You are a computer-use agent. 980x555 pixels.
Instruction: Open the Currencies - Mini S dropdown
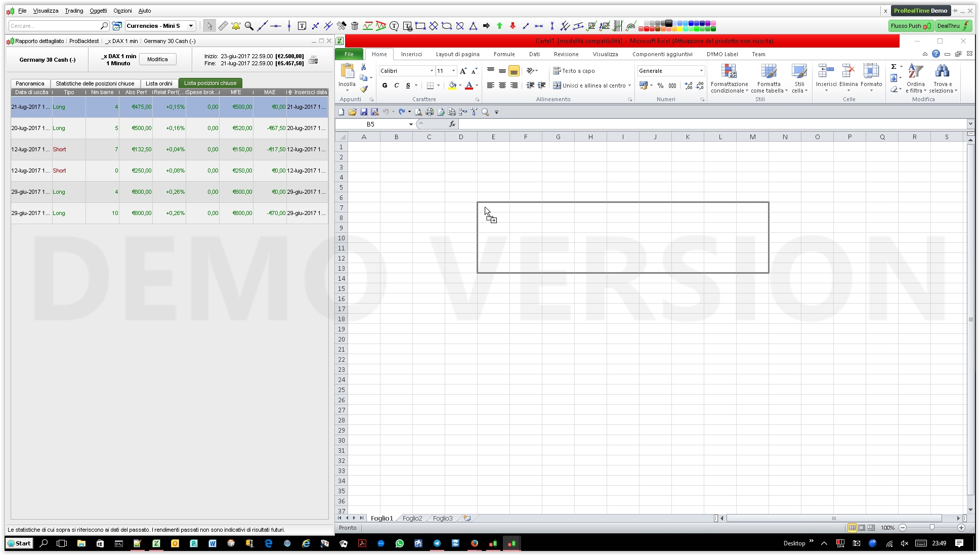[x=191, y=26]
